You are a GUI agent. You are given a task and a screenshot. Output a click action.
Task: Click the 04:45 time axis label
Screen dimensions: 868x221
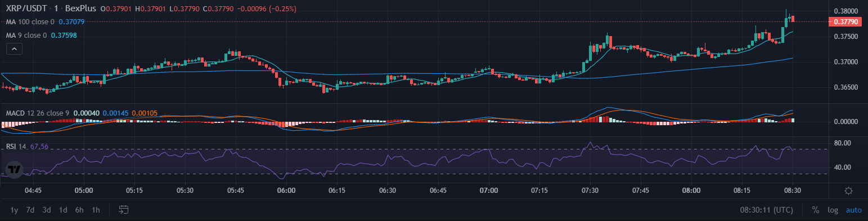33,191
